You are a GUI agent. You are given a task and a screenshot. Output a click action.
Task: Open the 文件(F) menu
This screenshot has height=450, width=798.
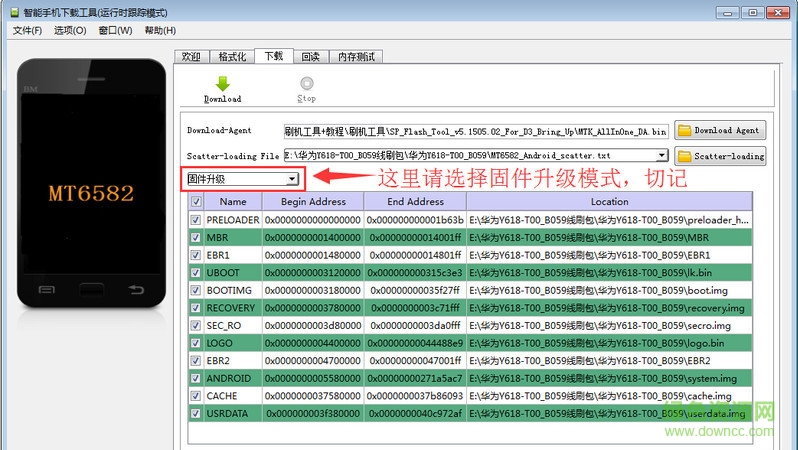tap(28, 31)
